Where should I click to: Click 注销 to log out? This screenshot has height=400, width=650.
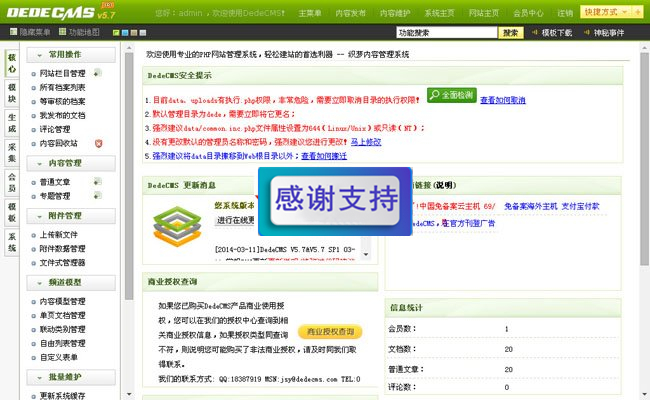[x=565, y=13]
